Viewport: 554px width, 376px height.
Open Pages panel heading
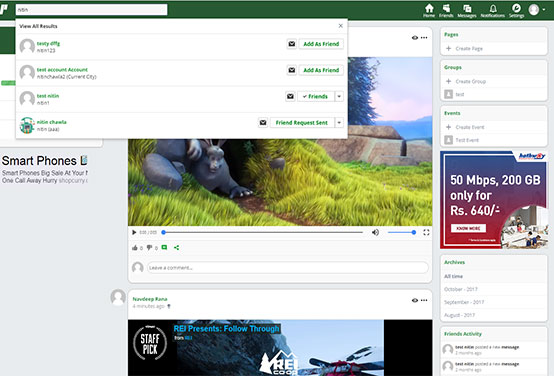[x=451, y=35]
